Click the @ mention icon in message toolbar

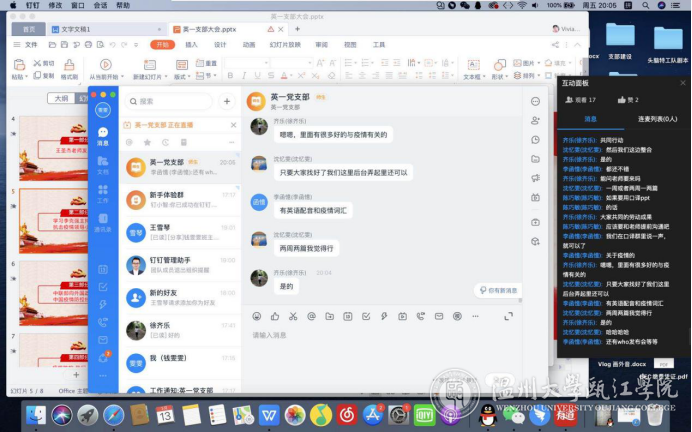pyautogui.click(x=311, y=316)
